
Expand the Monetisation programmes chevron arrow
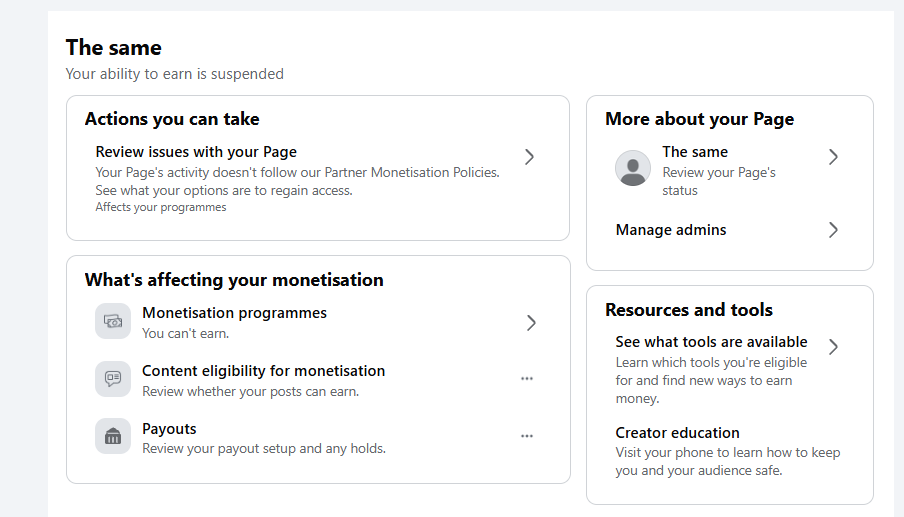coord(531,323)
